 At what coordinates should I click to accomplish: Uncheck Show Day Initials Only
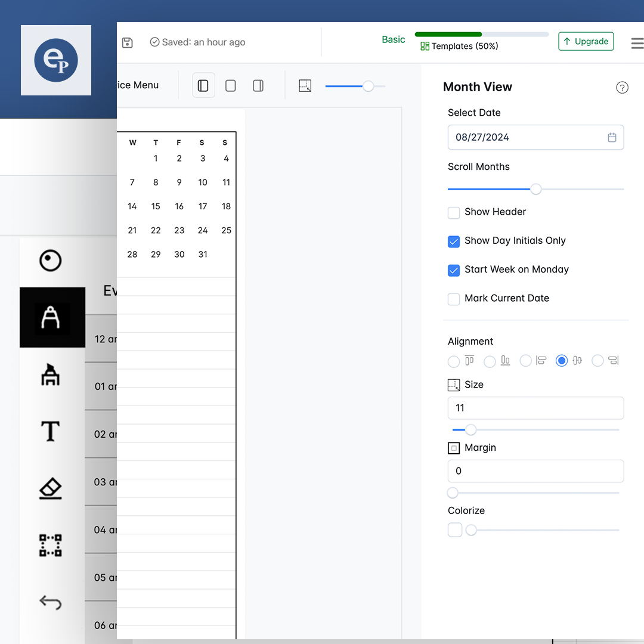coord(454,241)
